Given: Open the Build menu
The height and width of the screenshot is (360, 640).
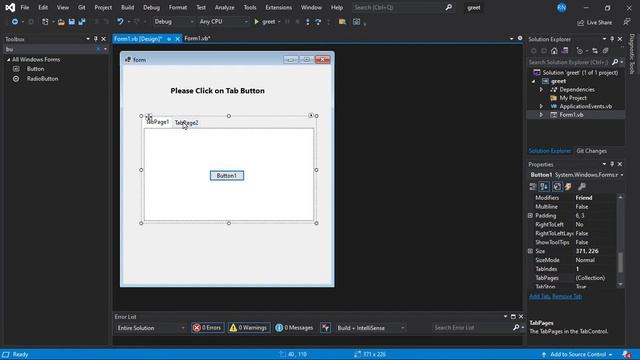Looking at the screenshot, I should [x=127, y=7].
